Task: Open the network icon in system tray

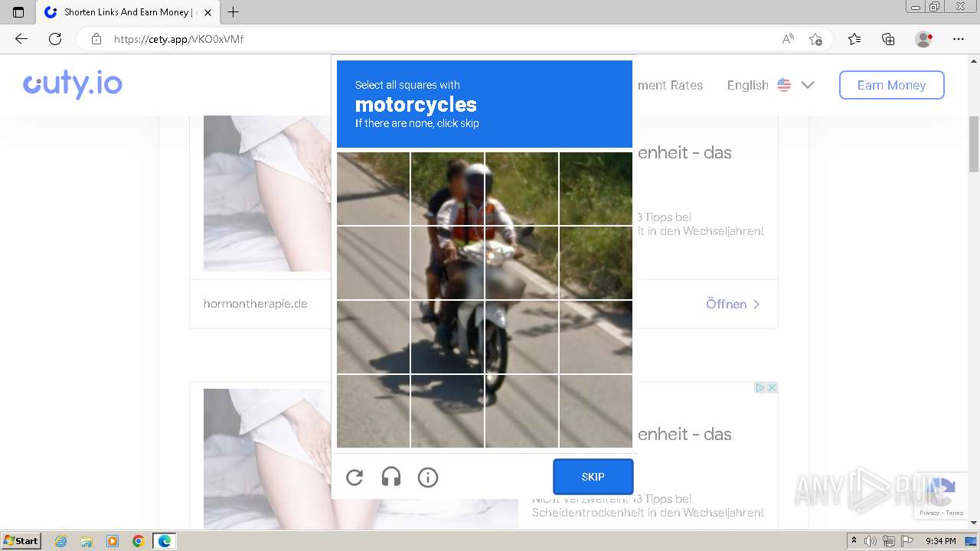Action: [889, 541]
